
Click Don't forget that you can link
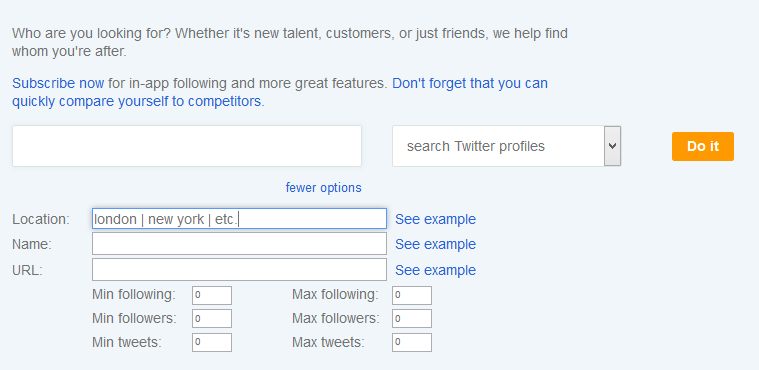pyautogui.click(x=470, y=84)
